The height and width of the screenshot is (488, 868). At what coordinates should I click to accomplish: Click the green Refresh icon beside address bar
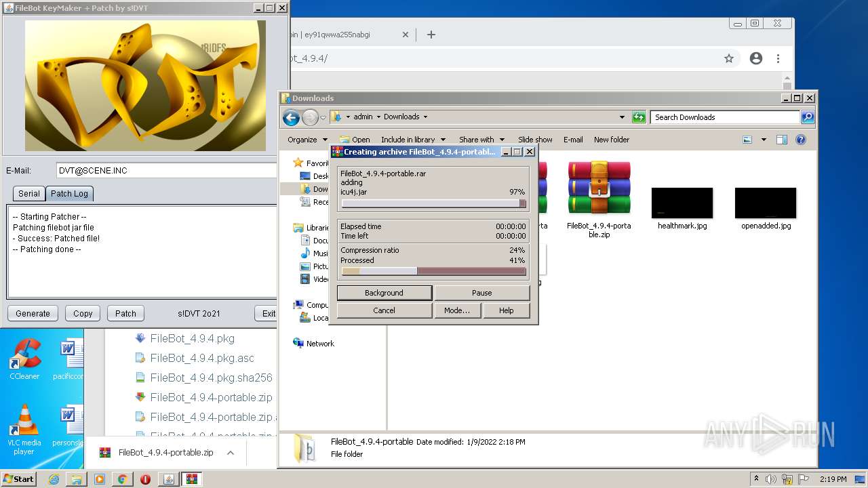(x=639, y=117)
